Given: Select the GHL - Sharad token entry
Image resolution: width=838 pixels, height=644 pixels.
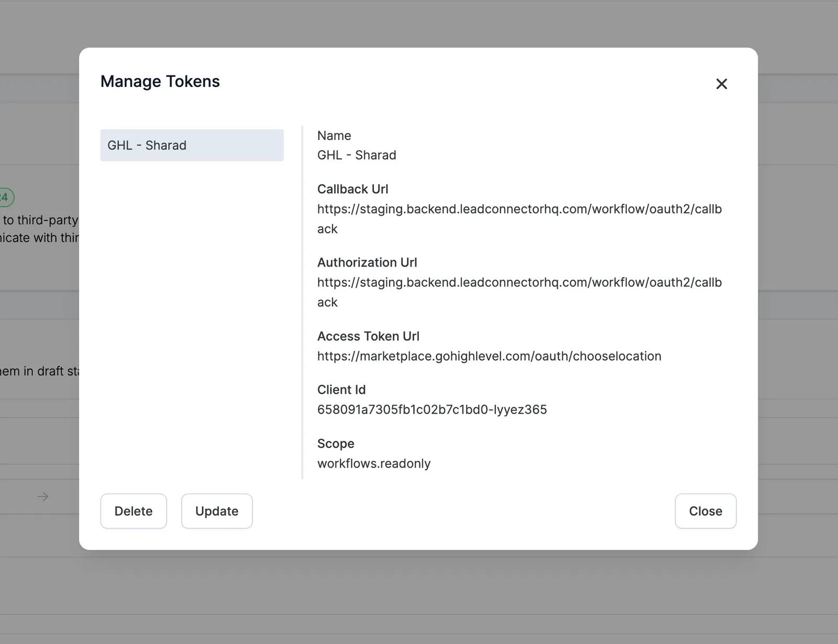Looking at the screenshot, I should pyautogui.click(x=192, y=145).
